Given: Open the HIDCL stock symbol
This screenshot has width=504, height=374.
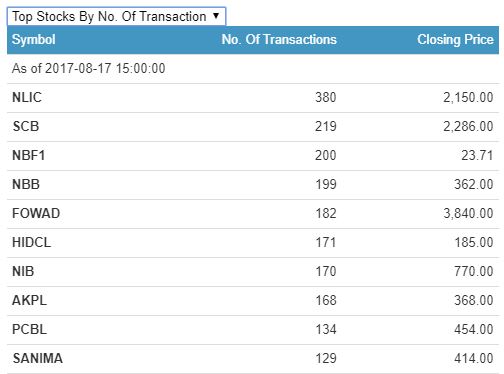Looking at the screenshot, I should [31, 243].
